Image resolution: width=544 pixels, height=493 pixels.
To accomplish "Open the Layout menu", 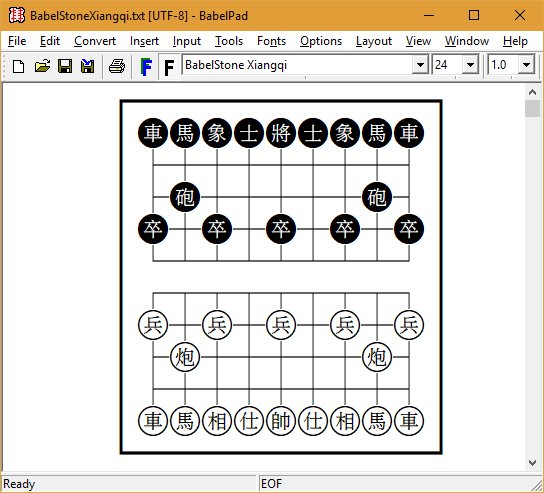I will [x=374, y=41].
